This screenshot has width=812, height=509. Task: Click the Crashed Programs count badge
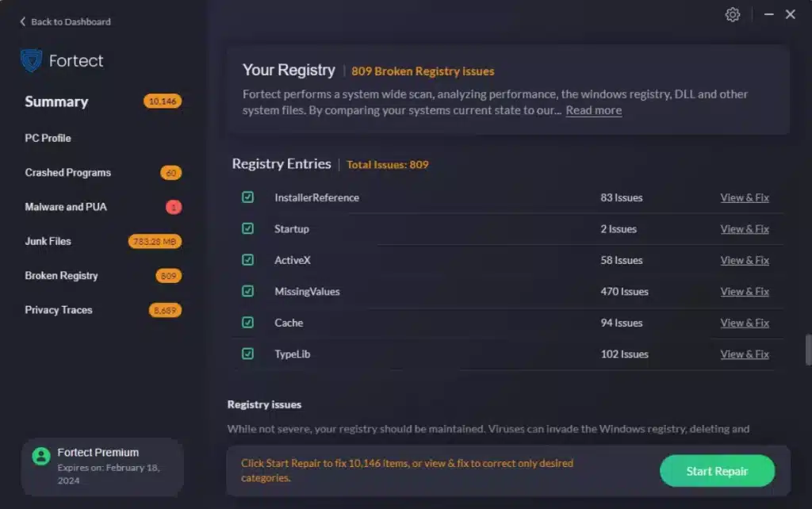coord(171,173)
